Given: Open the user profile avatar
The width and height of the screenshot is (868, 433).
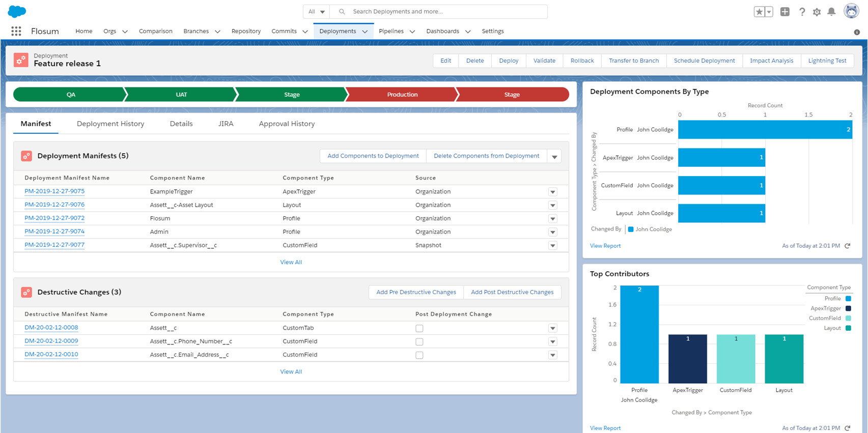Looking at the screenshot, I should [851, 11].
